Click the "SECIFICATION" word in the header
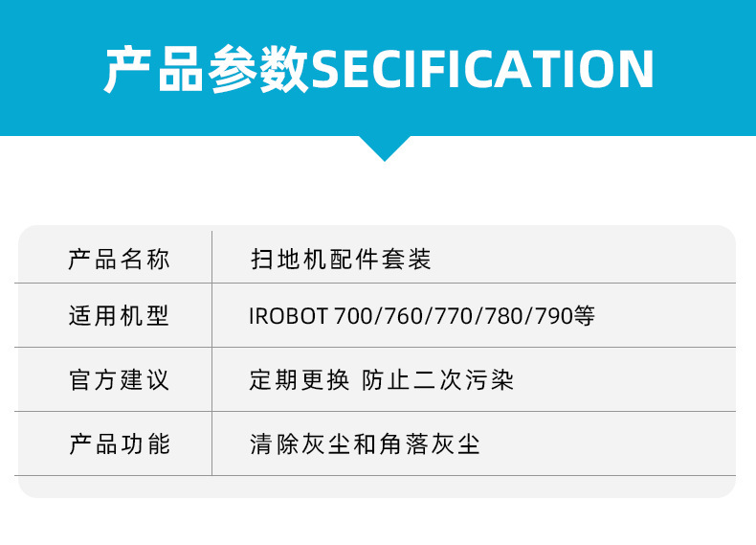Viewport: 756px width, 545px height. click(483, 68)
